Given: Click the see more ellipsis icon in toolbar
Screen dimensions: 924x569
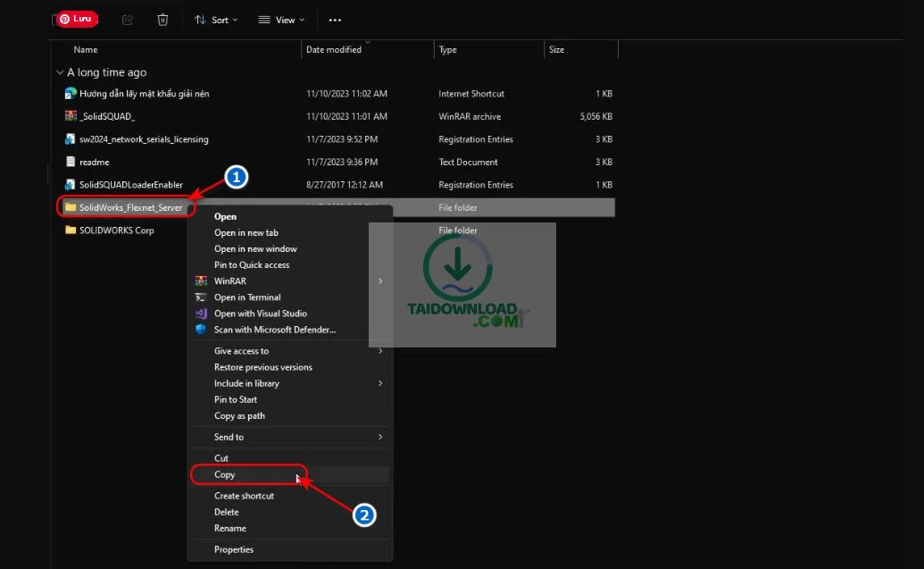Looking at the screenshot, I should pos(335,20).
